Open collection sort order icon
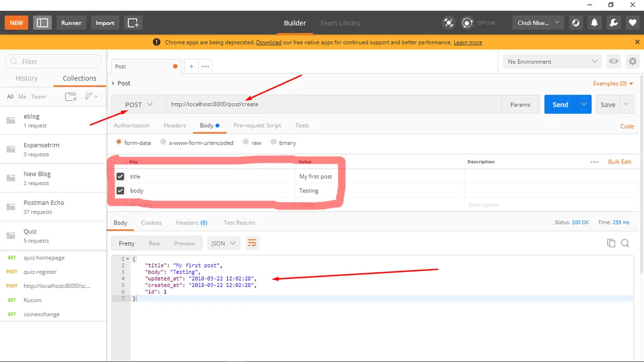This screenshot has height=362, width=644. click(x=91, y=96)
